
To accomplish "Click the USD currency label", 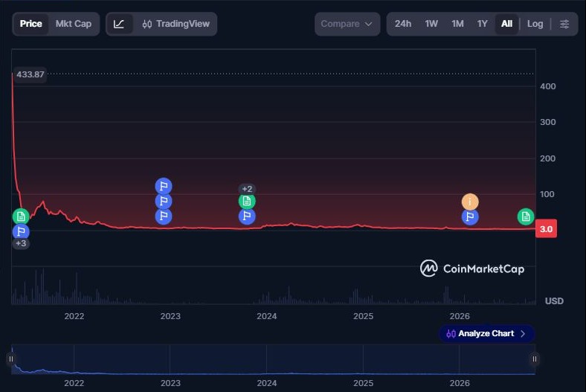I will [554, 301].
